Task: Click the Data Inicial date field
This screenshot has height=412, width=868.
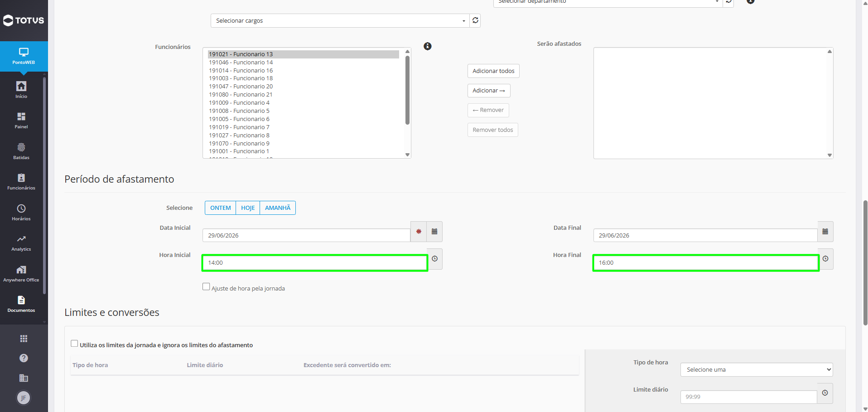Action: point(307,235)
